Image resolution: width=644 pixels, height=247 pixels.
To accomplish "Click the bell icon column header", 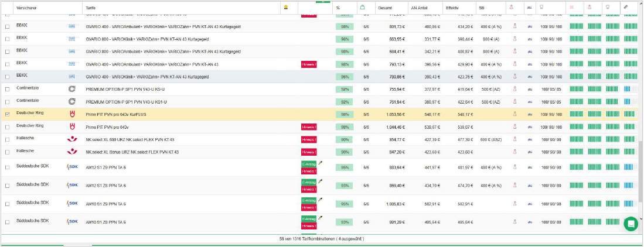I will click(x=286, y=7).
